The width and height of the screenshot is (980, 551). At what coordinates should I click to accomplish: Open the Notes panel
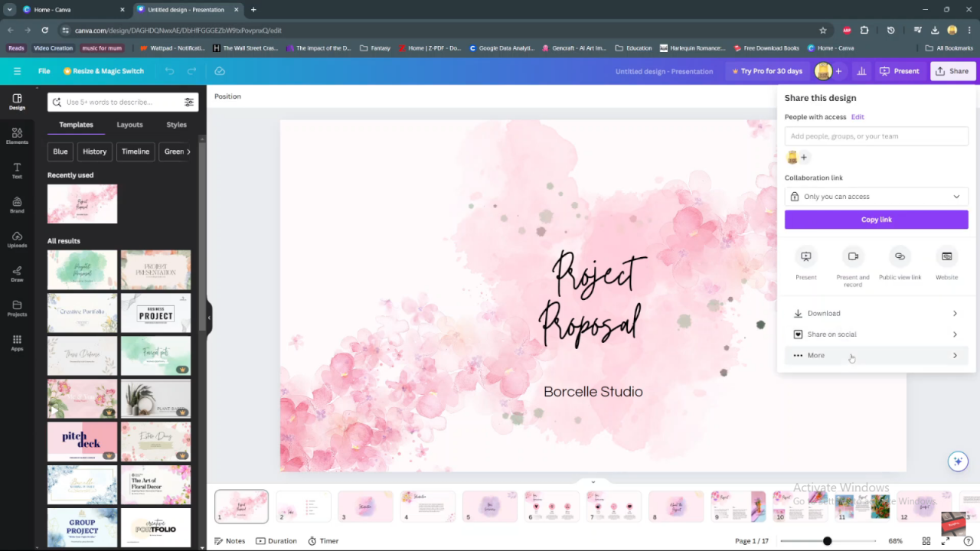[230, 541]
